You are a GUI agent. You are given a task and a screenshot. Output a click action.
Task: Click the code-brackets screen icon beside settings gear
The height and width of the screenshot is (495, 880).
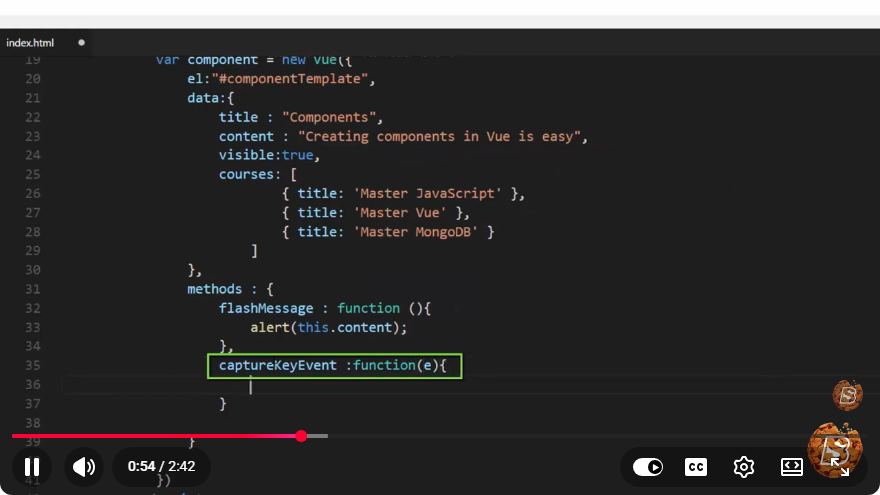pyautogui.click(x=791, y=467)
